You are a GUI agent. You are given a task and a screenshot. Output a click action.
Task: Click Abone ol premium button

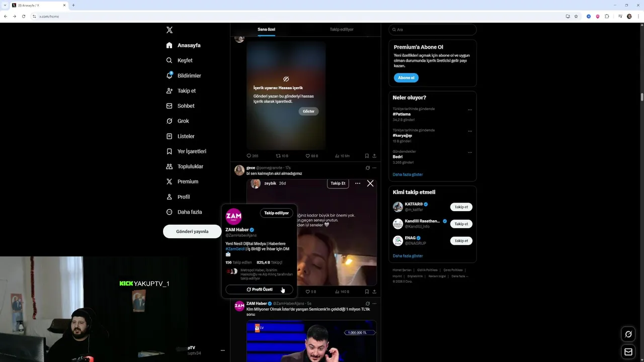[x=406, y=78]
